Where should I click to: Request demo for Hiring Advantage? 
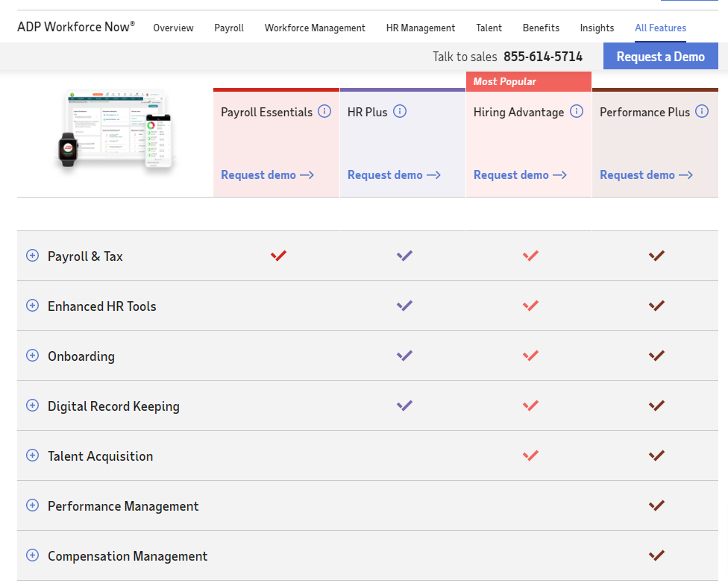point(520,175)
